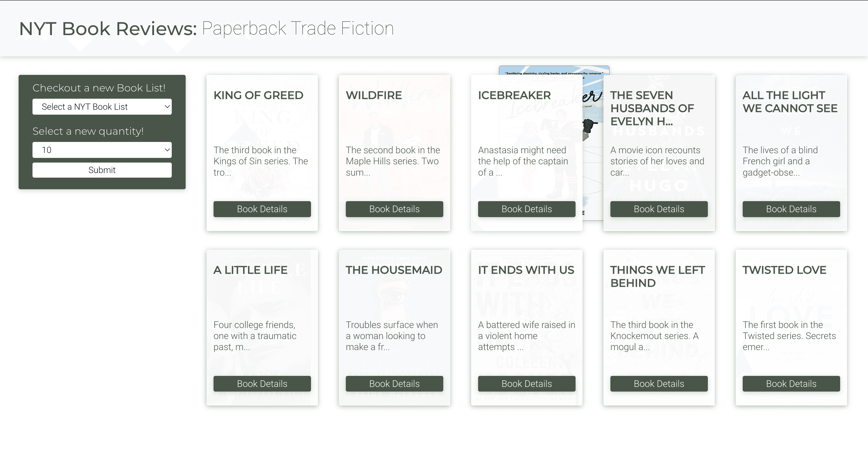
Task: Click Things We Left Behind Book Details icon
Action: coord(659,383)
